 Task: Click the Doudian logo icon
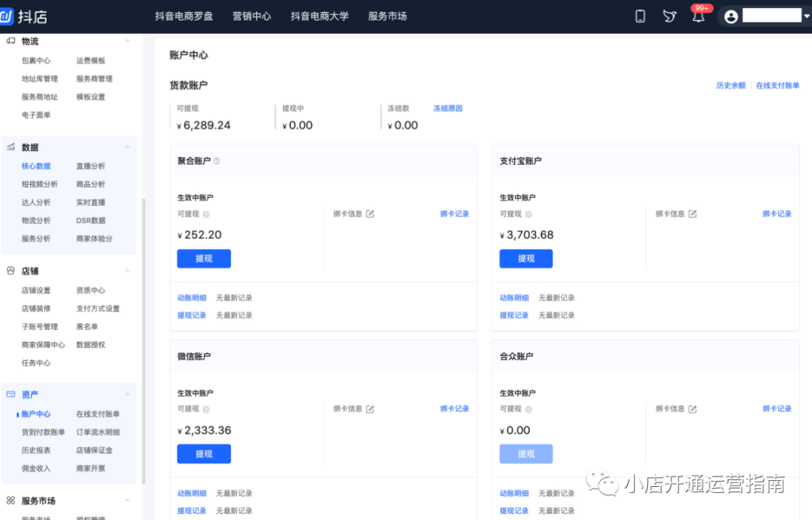6,16
